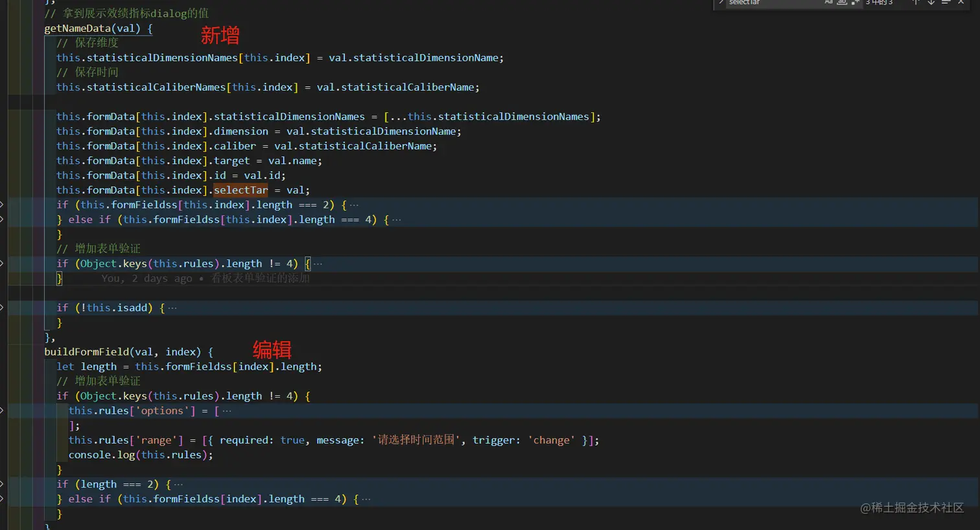Click the 'index' parameter of buildFormField
This screenshot has width=980, height=530.
(x=180, y=352)
